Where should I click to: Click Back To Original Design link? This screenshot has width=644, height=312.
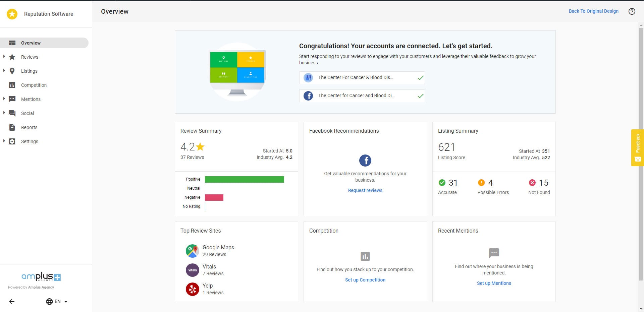point(593,11)
